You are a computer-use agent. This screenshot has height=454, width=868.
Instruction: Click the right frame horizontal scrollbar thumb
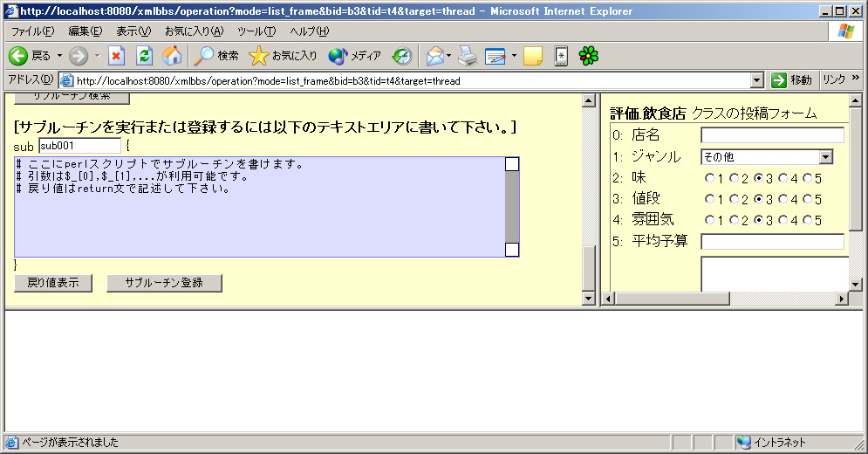coord(672,299)
